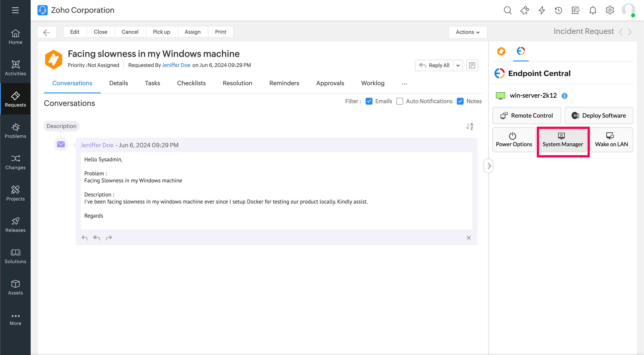Open recent history clock icon
The height and width of the screenshot is (355, 644).
[x=558, y=10]
